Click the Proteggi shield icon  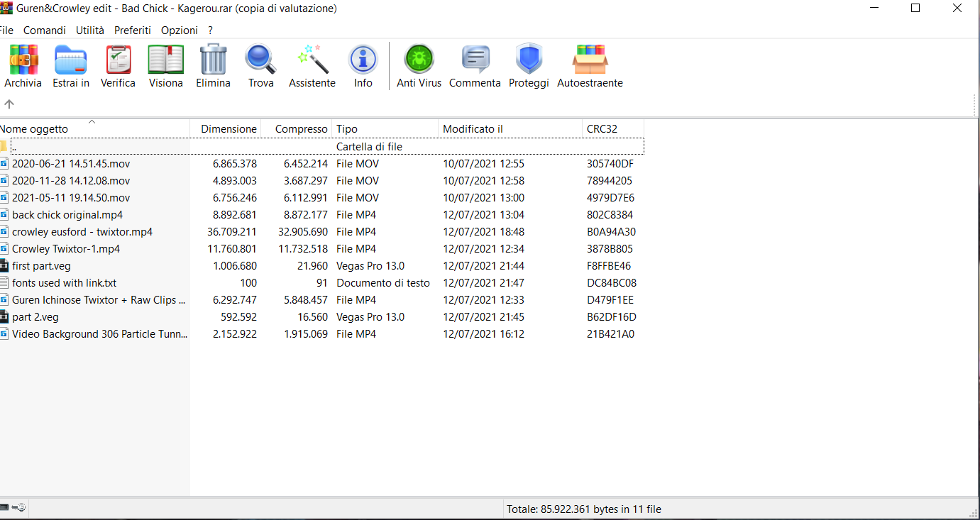coord(529,60)
